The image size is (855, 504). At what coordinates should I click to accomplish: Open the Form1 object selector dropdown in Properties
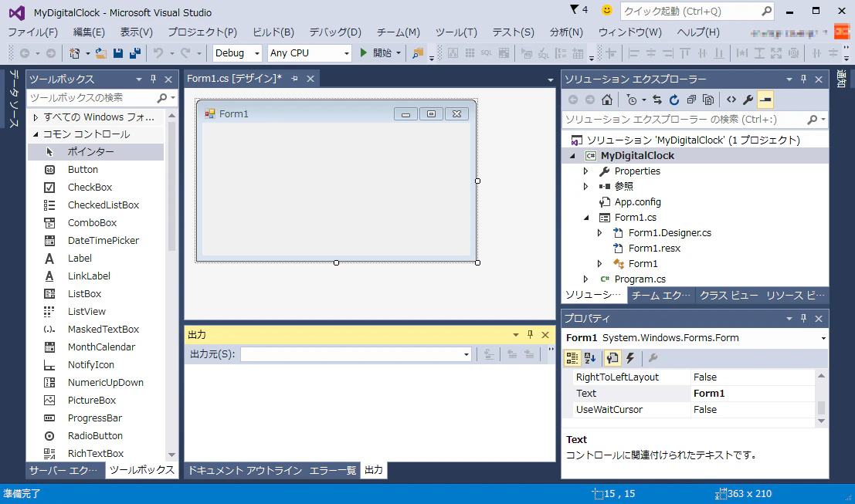(823, 338)
